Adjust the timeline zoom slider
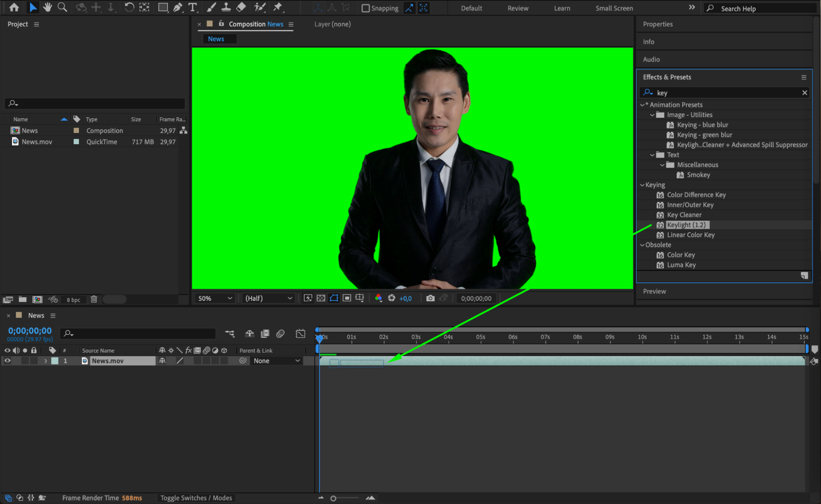Image resolution: width=821 pixels, height=504 pixels. click(x=333, y=498)
